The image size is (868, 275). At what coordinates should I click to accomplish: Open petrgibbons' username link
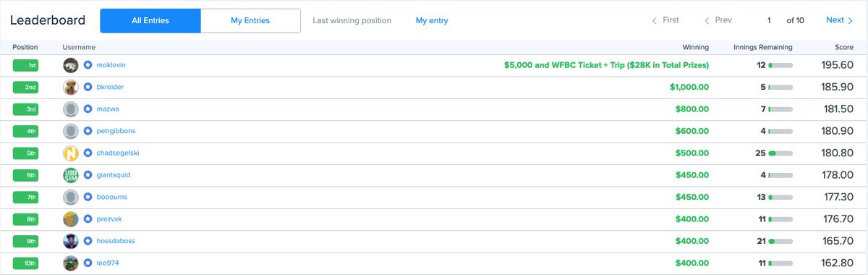pyautogui.click(x=116, y=131)
